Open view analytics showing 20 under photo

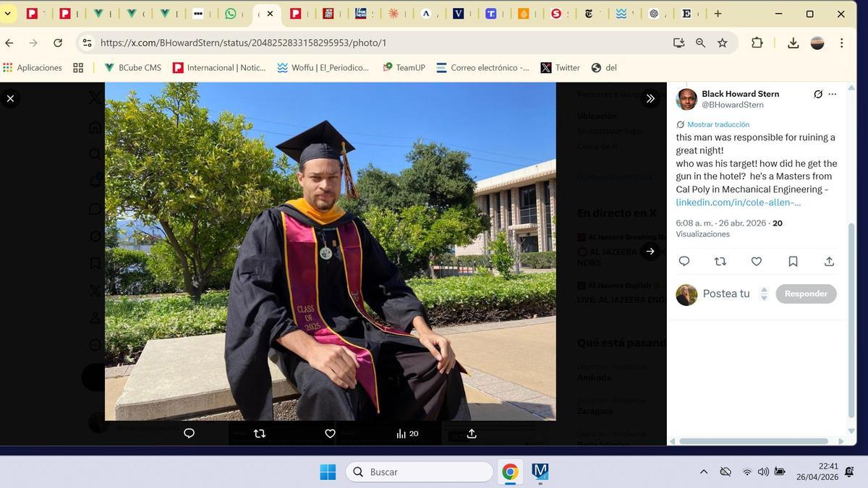(x=407, y=434)
